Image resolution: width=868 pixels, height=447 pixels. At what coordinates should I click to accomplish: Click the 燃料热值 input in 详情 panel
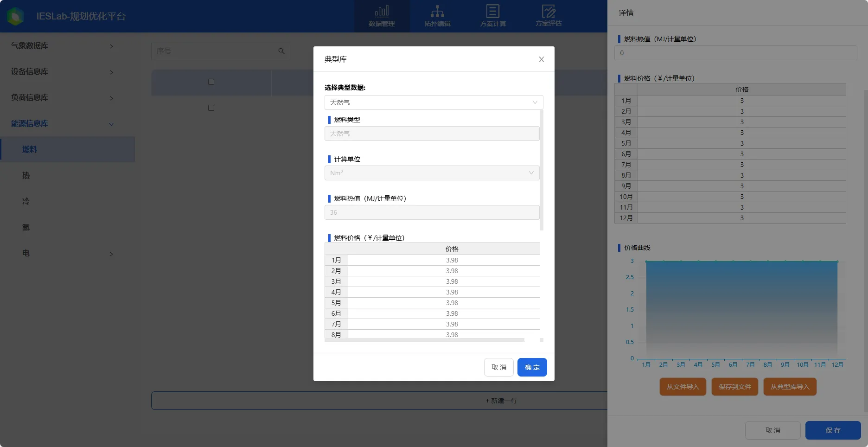pyautogui.click(x=735, y=53)
